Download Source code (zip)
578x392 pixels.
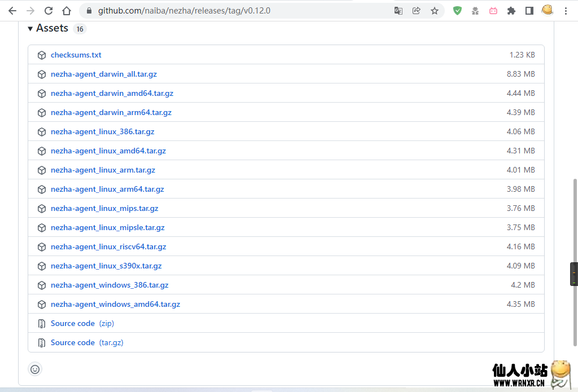coord(82,323)
